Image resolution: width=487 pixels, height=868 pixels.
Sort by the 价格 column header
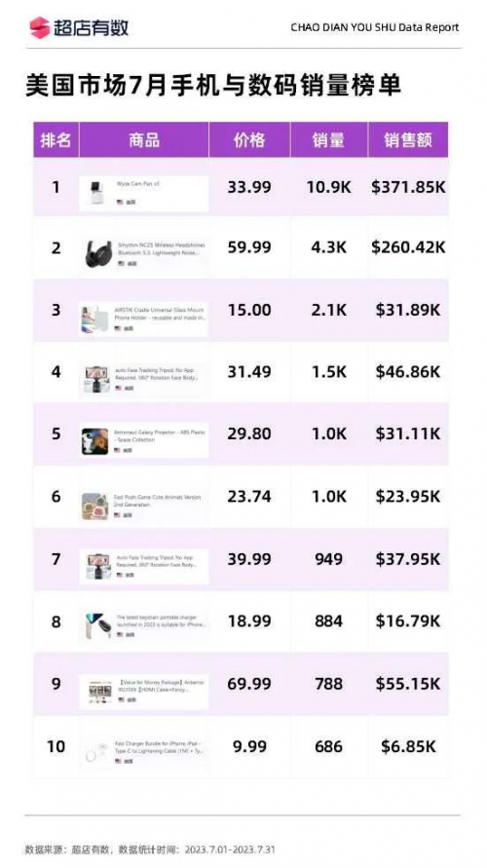[249, 140]
